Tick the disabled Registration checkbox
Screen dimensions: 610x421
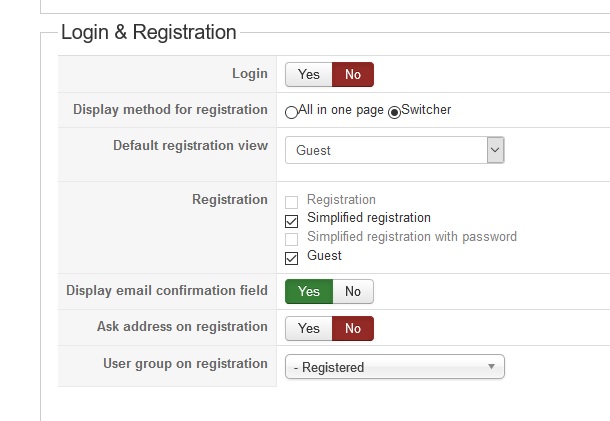point(292,202)
